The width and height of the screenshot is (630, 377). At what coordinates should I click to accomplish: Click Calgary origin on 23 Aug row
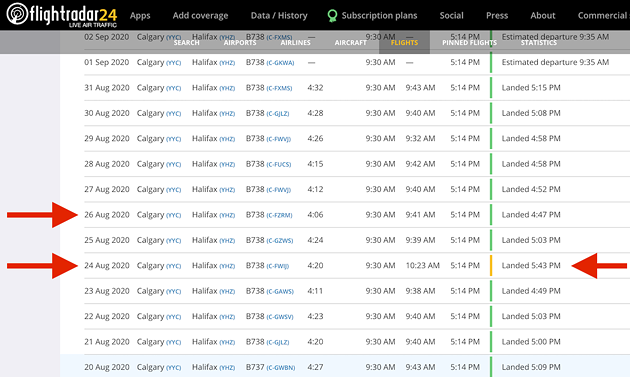(x=150, y=291)
